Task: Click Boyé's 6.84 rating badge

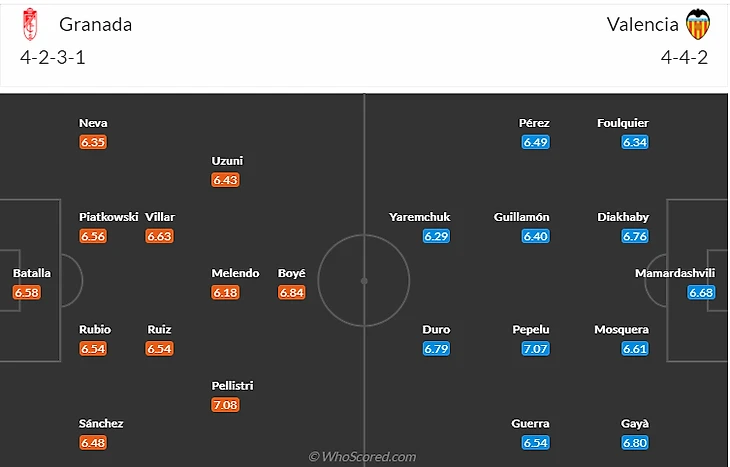Action: tap(291, 292)
